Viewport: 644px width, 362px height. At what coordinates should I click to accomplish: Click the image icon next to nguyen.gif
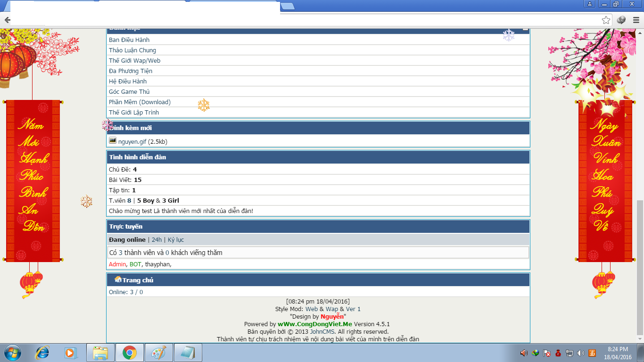pos(113,140)
